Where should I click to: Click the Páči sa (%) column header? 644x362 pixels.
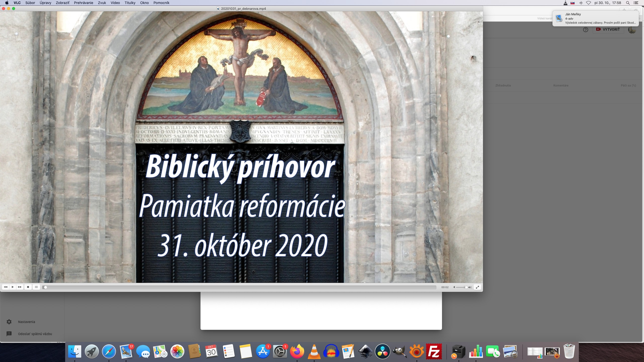628,85
